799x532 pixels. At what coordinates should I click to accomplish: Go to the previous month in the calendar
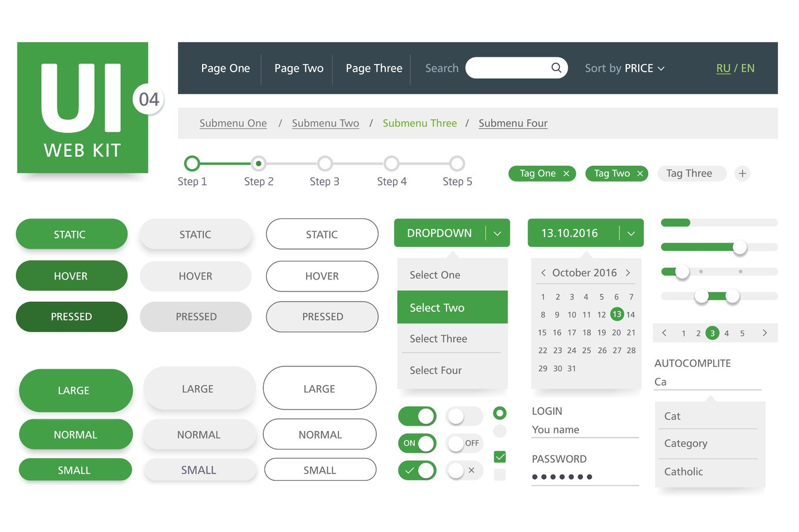click(543, 272)
